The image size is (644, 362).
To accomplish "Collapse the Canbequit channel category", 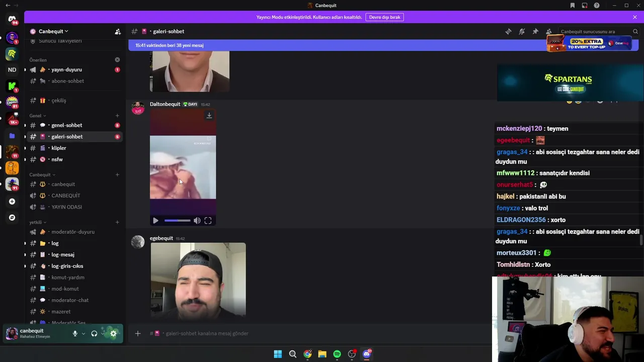I will click(x=42, y=175).
